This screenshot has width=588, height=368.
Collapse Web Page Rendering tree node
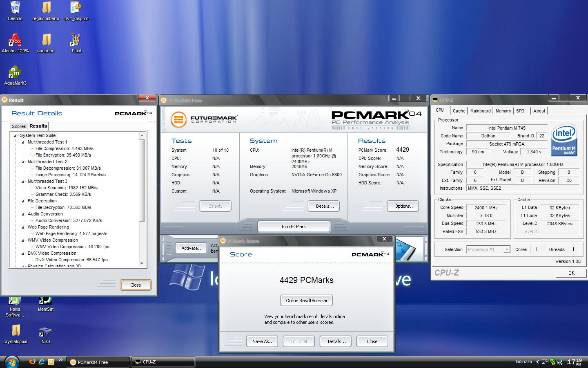(23, 227)
